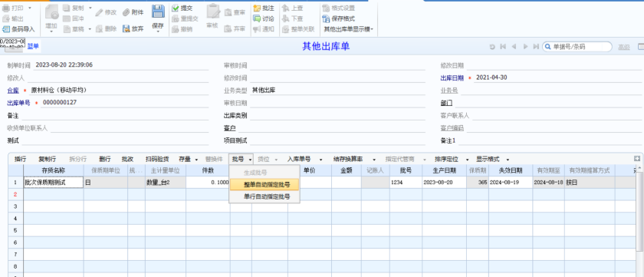Click the 失效日期 cell 2024-08-19

point(511,182)
